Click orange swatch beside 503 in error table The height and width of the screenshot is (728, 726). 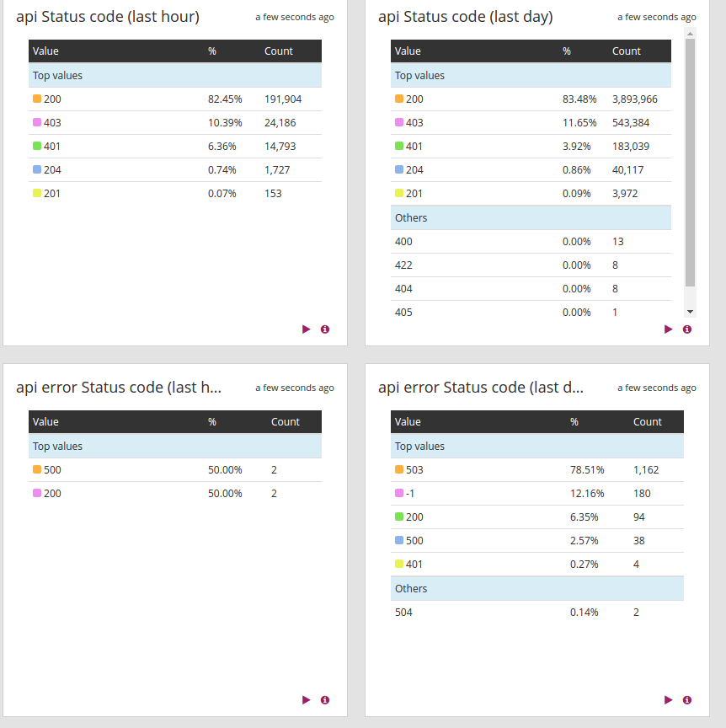click(399, 470)
